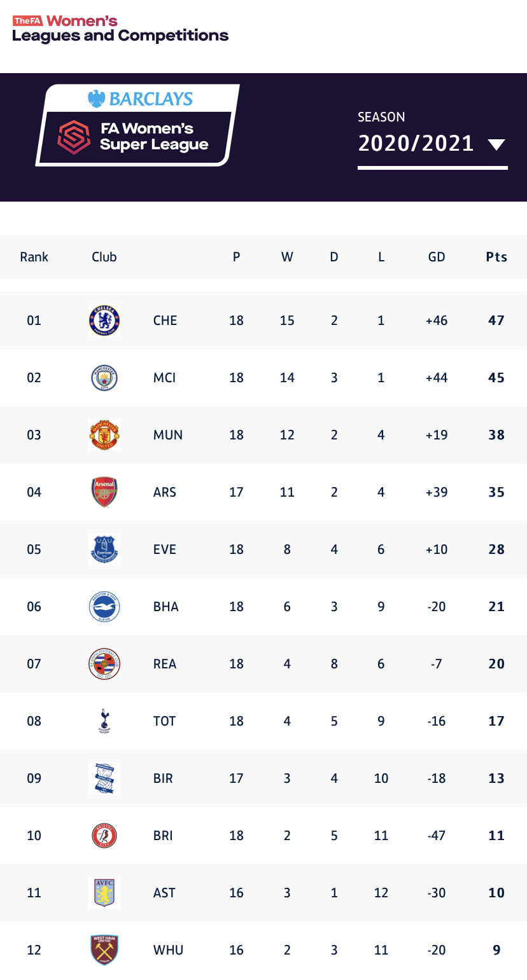The width and height of the screenshot is (527, 980).
Task: Click the GD column header
Action: 437,257
